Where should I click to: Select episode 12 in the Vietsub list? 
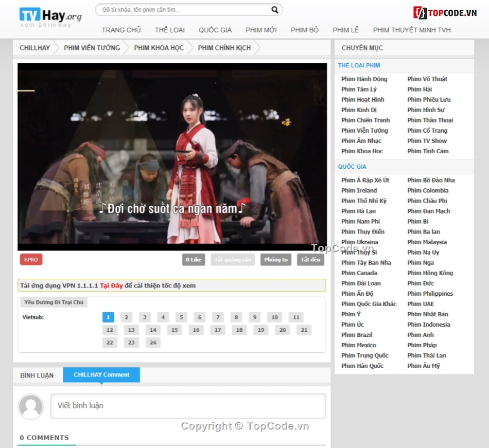click(110, 330)
